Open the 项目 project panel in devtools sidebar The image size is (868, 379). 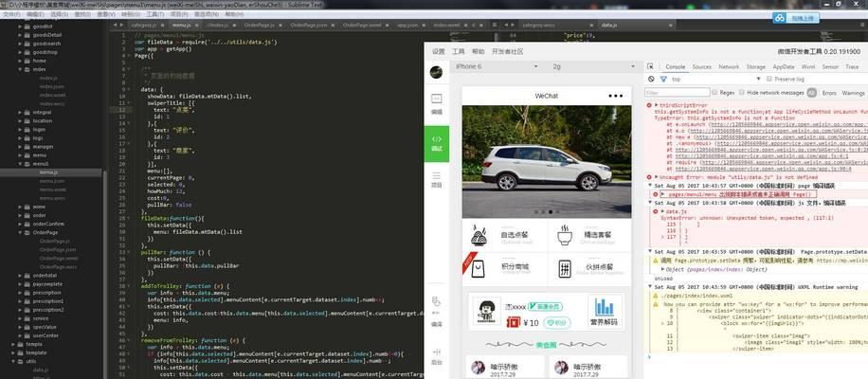coord(436,180)
